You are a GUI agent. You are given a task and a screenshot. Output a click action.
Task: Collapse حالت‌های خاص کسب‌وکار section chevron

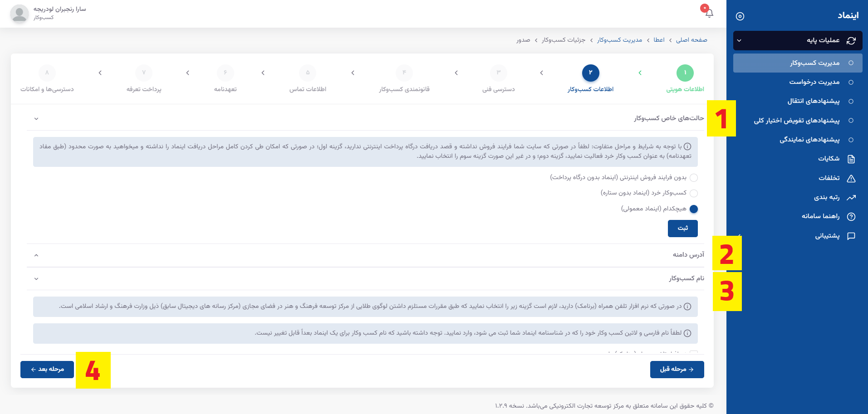point(36,119)
